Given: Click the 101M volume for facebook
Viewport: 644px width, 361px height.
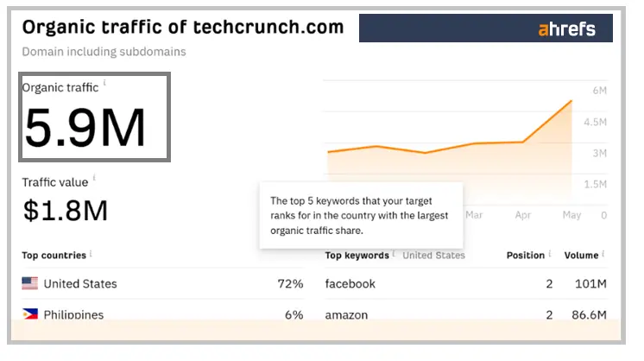Looking at the screenshot, I should coord(590,284).
